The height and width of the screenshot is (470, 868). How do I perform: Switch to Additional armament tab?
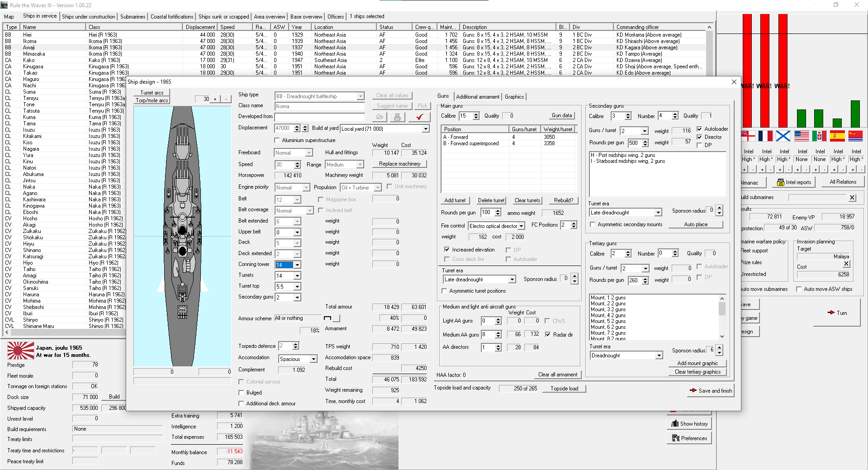pyautogui.click(x=478, y=97)
